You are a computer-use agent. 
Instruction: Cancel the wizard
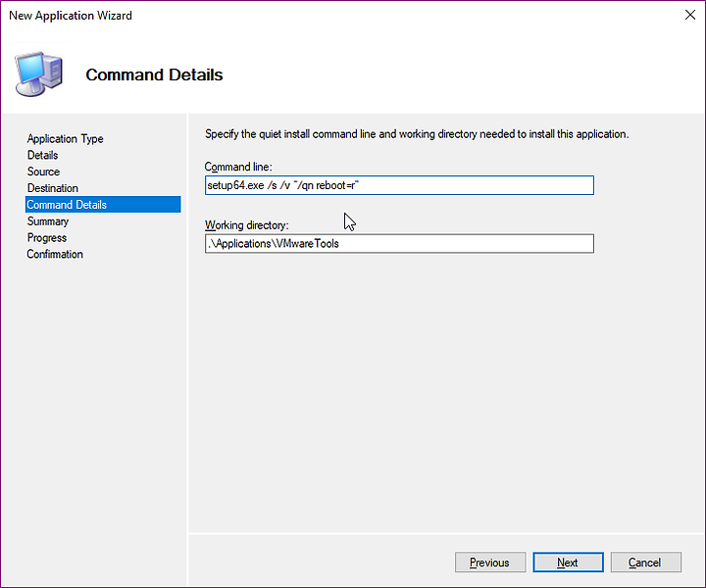pos(645,563)
